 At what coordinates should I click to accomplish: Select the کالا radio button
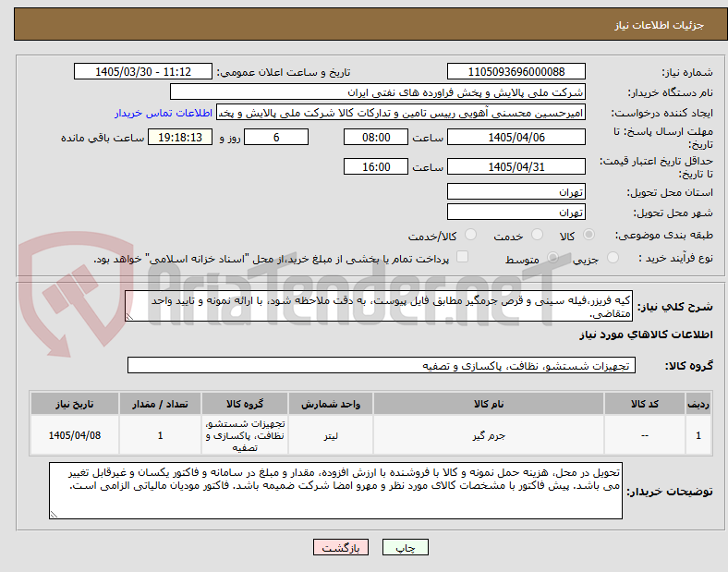(x=588, y=235)
